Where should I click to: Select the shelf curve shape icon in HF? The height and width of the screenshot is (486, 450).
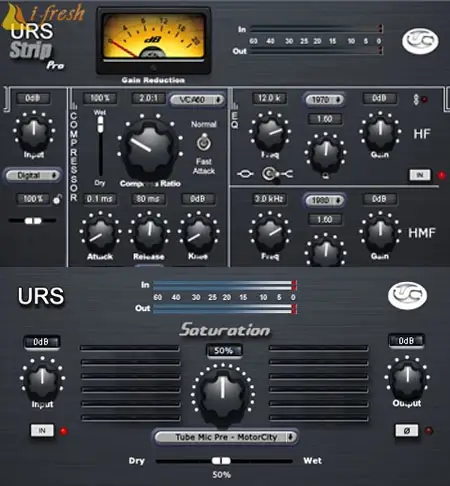tap(287, 174)
